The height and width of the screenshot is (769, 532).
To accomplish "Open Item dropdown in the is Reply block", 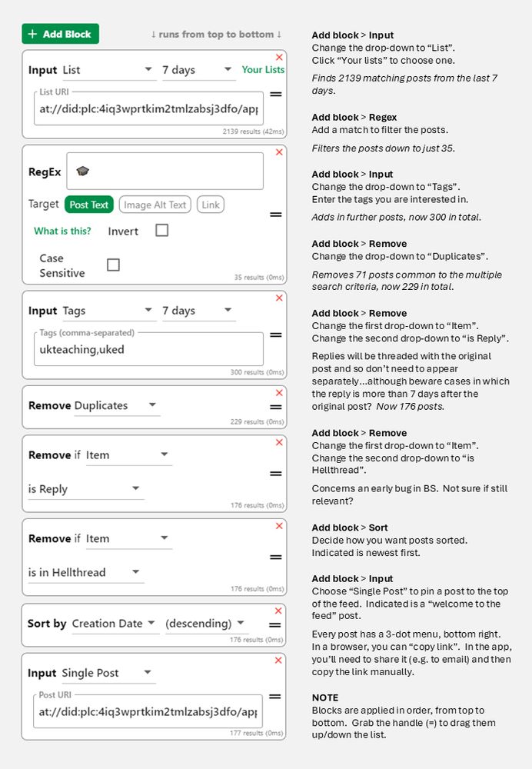I will [128, 455].
